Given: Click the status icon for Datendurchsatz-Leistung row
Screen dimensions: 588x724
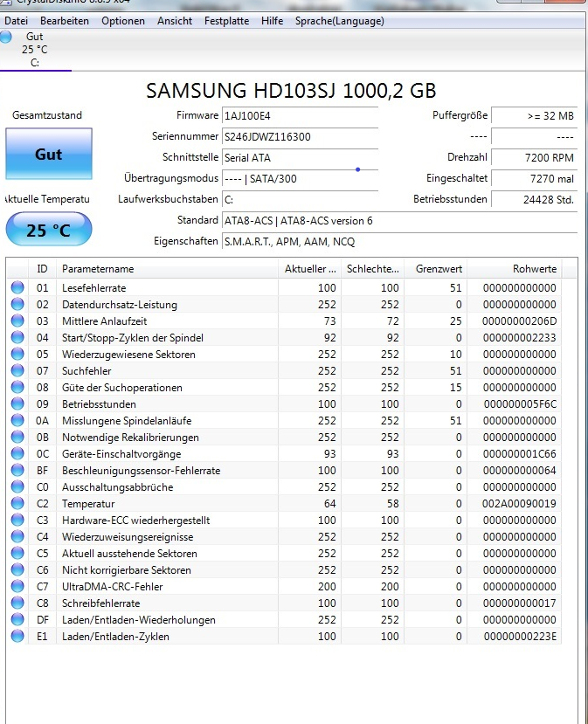Looking at the screenshot, I should (x=17, y=304).
